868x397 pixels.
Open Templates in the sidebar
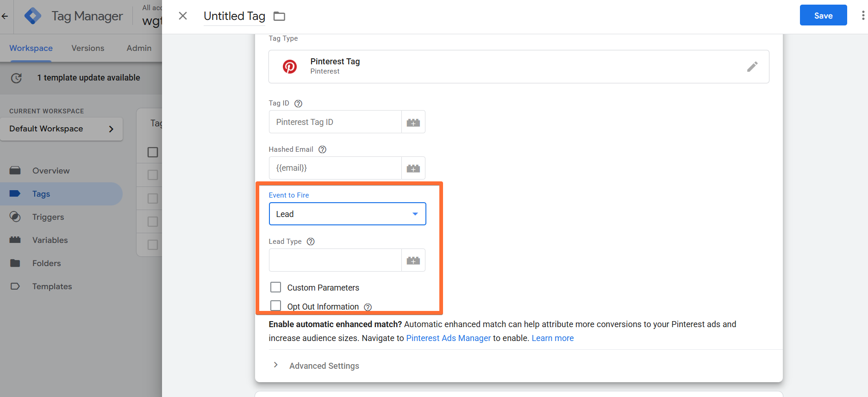point(52,286)
